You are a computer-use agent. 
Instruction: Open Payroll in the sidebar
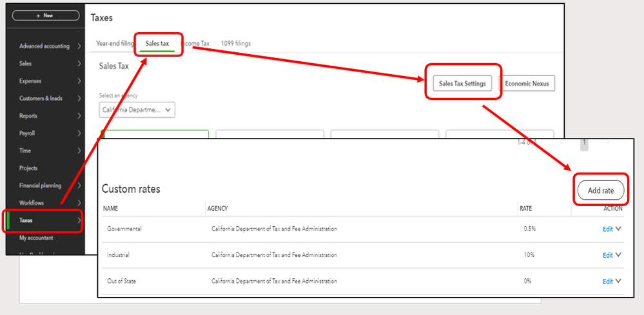point(27,133)
